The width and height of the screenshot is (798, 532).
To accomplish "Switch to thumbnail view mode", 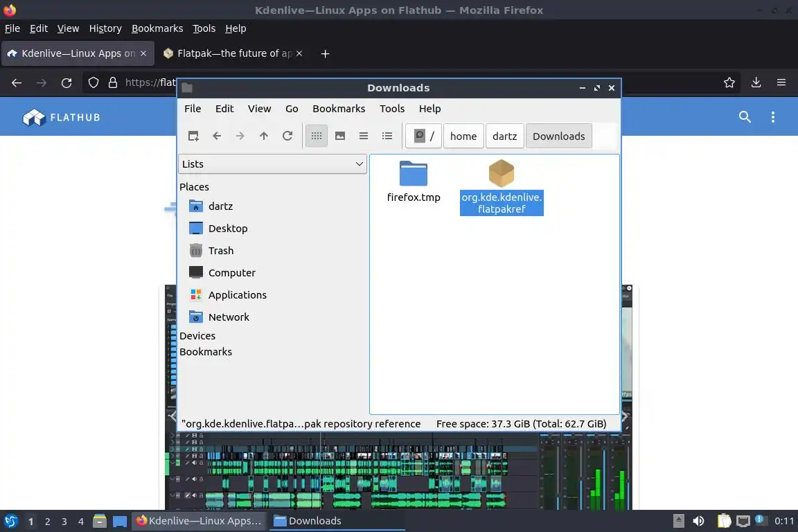I will (x=340, y=136).
